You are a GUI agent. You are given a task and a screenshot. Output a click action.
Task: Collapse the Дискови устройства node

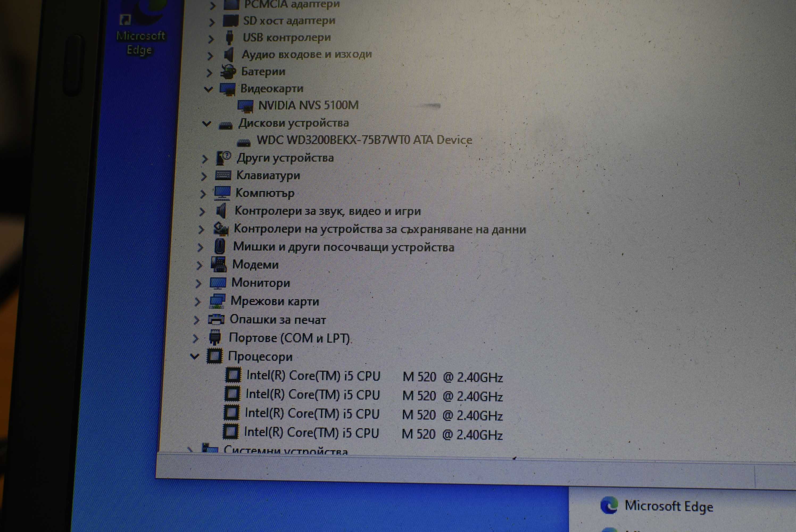click(x=207, y=124)
